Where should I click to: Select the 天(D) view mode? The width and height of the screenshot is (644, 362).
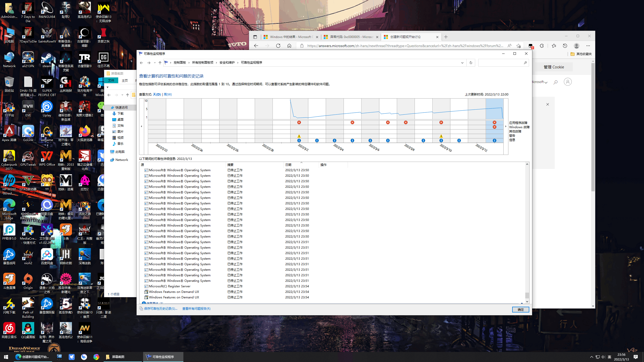[157, 94]
